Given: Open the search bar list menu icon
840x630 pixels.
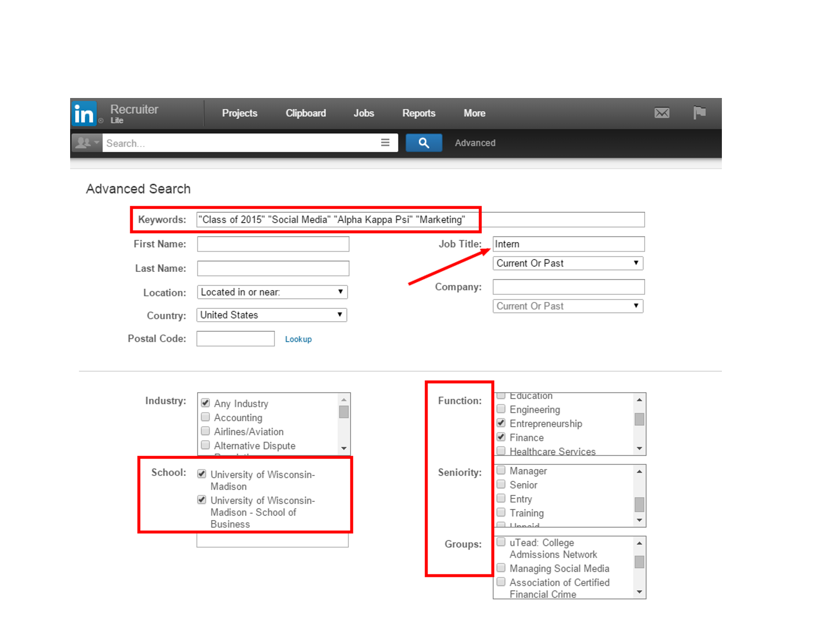Looking at the screenshot, I should [x=385, y=142].
